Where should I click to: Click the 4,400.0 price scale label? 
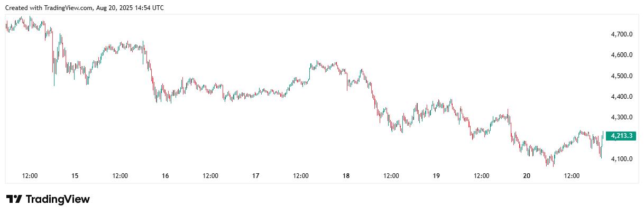coord(622,97)
